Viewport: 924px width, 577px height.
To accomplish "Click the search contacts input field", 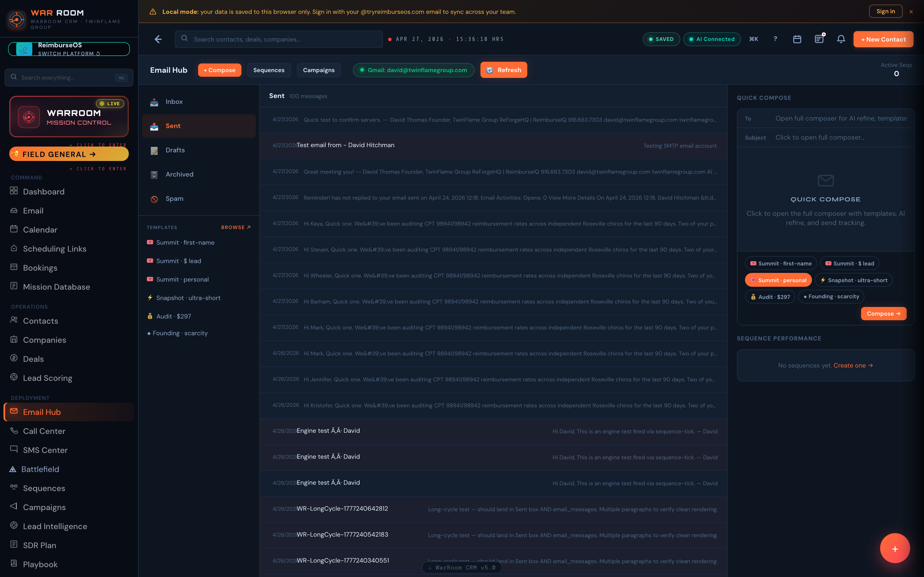I will [x=278, y=39].
